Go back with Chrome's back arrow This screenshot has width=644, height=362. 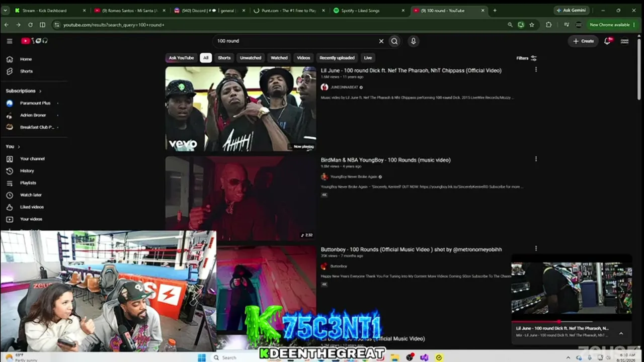tap(7, 25)
